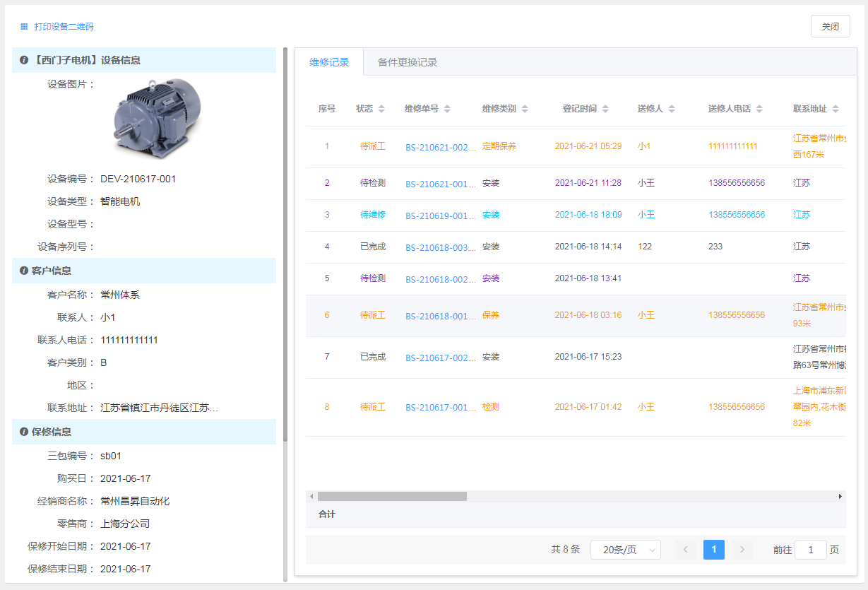This screenshot has height=590, width=868.
Task: Sort by 维修类别 column arrows
Action: 525,109
